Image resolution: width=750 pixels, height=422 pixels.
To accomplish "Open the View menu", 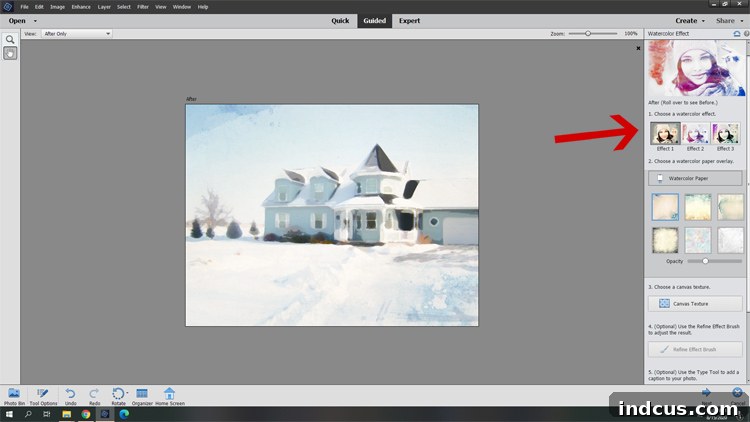I will pos(161,7).
